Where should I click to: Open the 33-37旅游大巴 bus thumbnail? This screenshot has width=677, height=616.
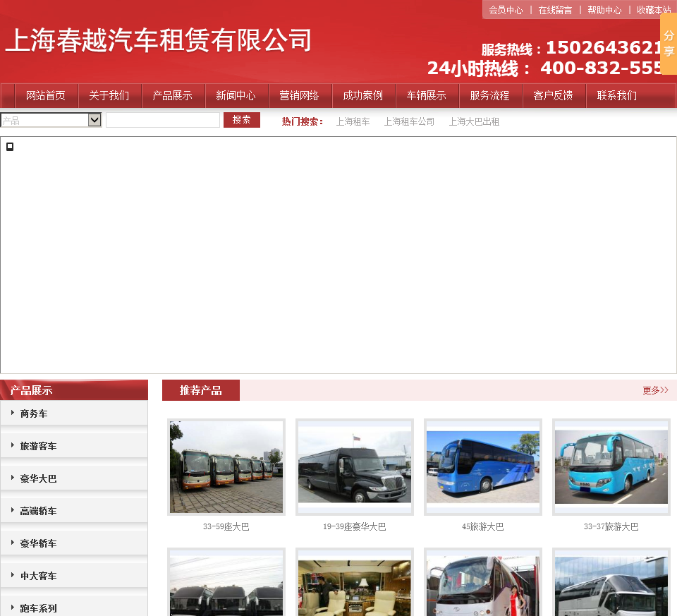click(x=611, y=467)
